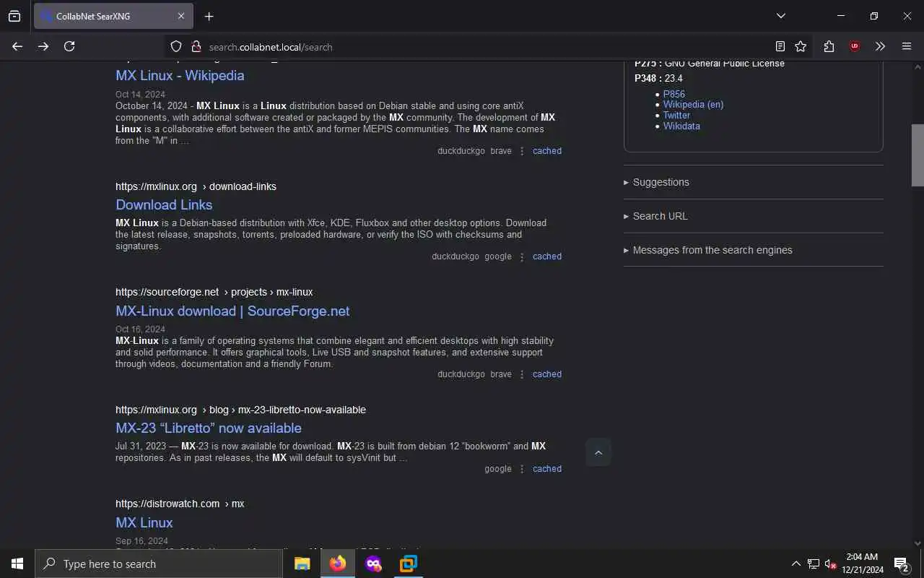Image resolution: width=924 pixels, height=578 pixels.
Task: Open cached link for SourceForge result
Action: (x=547, y=374)
